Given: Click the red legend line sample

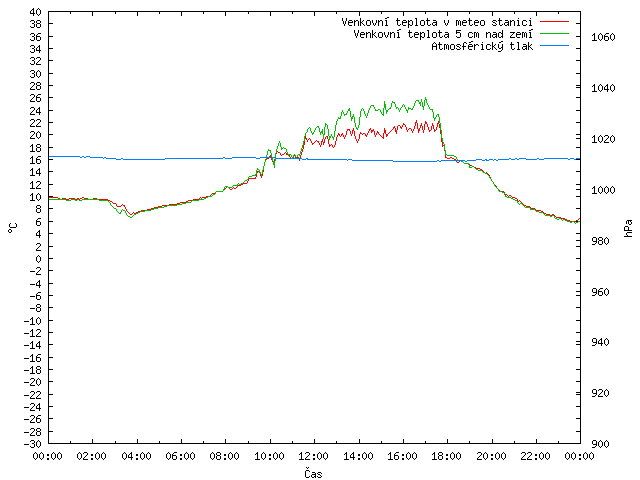Looking at the screenshot, I should [x=554, y=22].
